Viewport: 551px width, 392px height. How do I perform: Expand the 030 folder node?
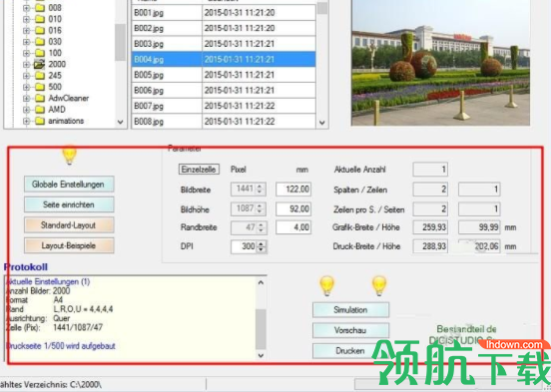click(26, 42)
